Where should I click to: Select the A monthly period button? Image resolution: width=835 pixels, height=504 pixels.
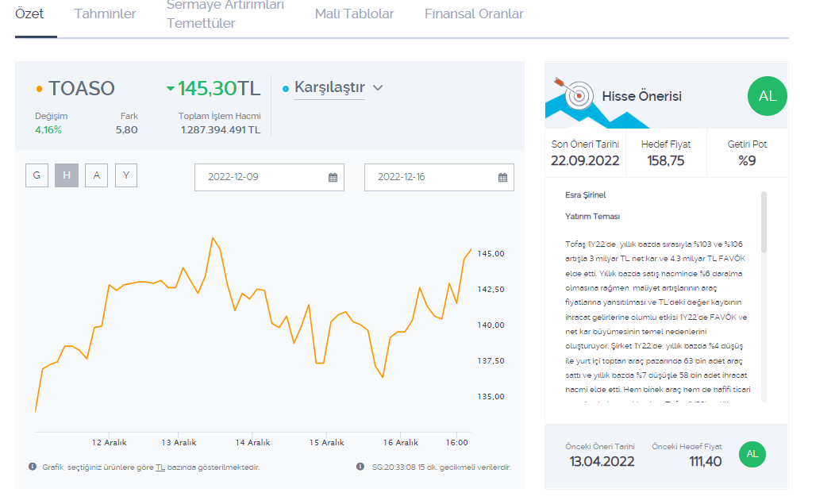96,175
